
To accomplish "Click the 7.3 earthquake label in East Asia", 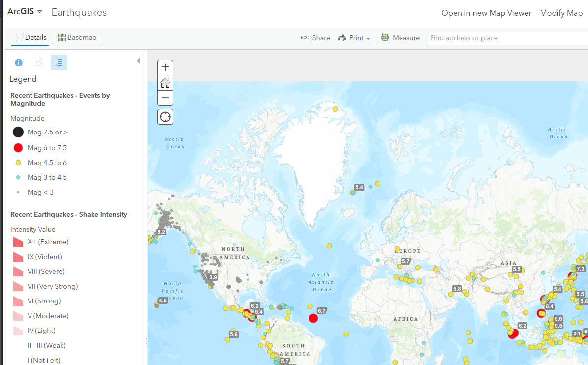I will [581, 269].
